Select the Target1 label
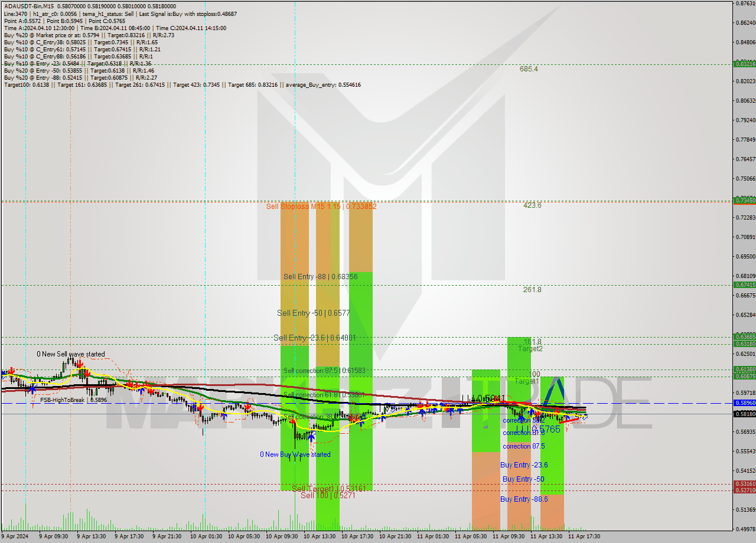This screenshot has height=543, width=756. point(526,381)
